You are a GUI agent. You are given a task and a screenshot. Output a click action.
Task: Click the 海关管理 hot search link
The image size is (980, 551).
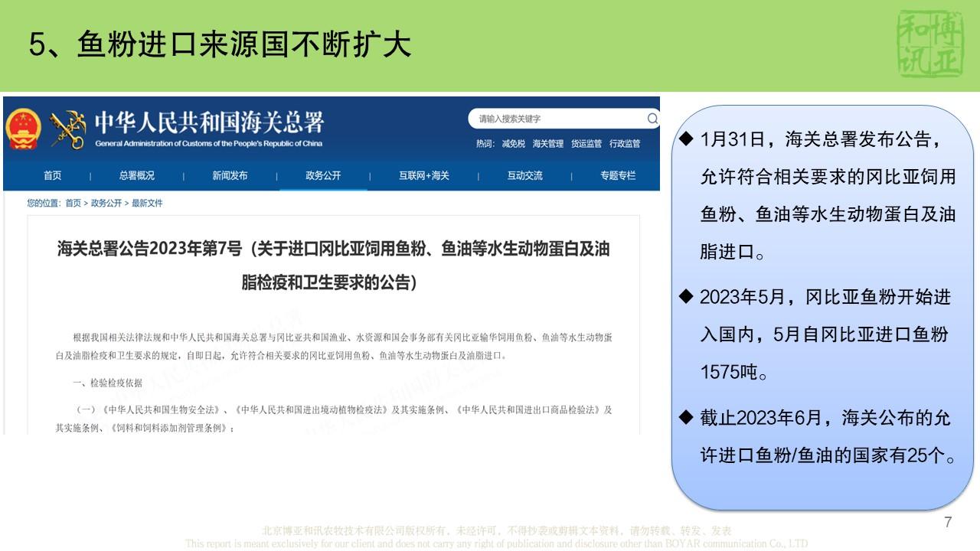point(547,144)
